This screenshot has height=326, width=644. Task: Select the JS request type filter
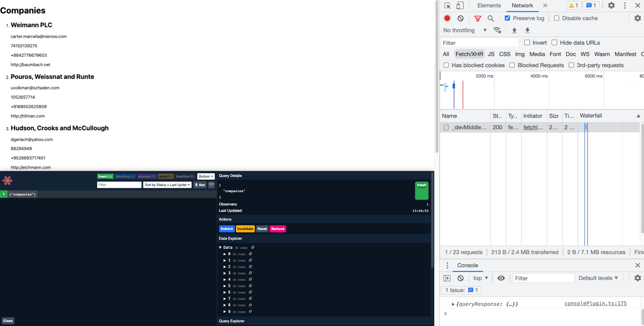tap(491, 54)
